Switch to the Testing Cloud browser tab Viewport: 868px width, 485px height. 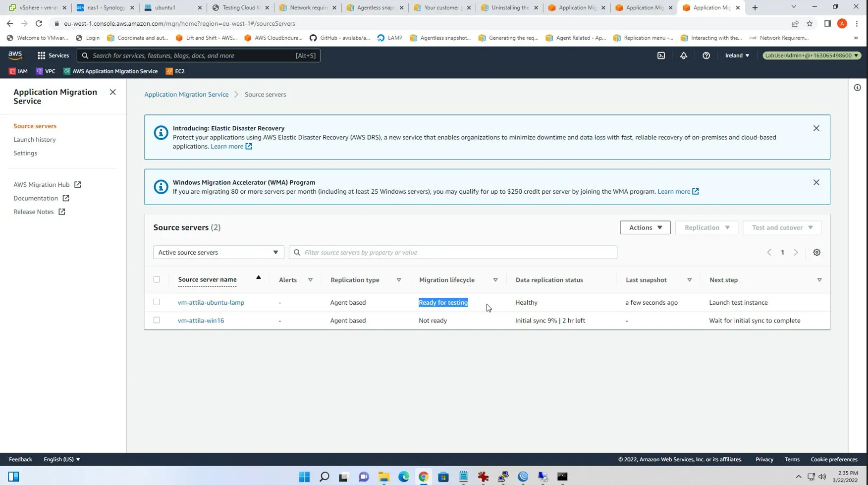click(241, 7)
